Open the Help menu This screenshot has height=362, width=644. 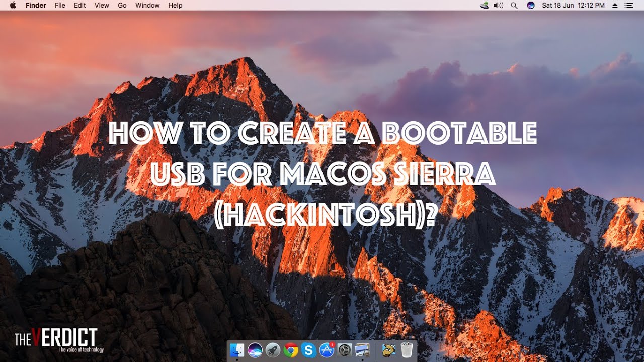coord(175,5)
